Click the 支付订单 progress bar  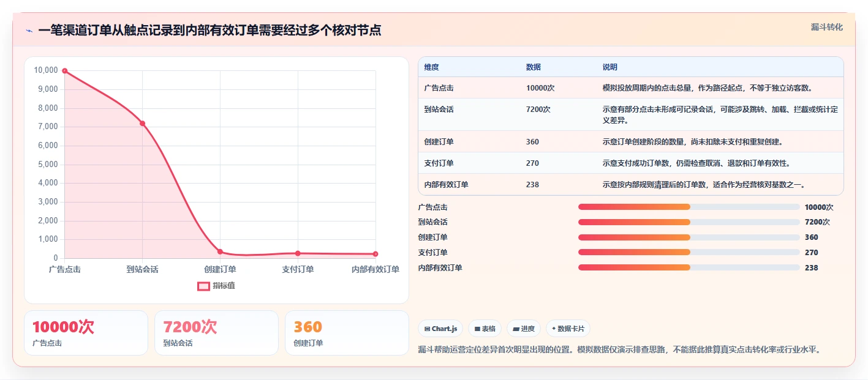tap(689, 252)
